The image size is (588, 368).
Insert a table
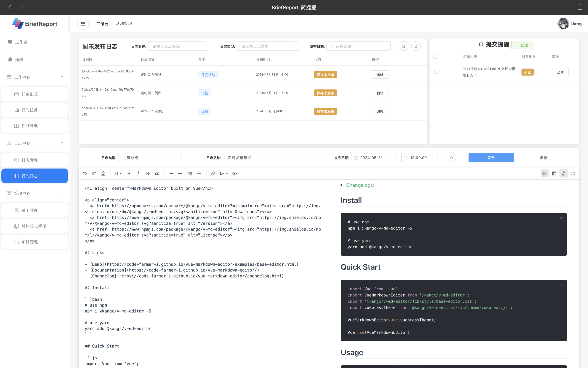(190, 173)
